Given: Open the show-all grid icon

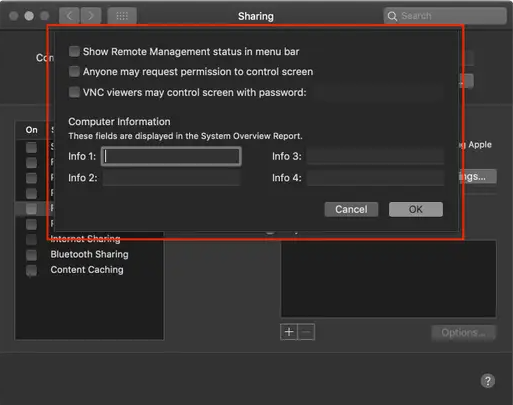Looking at the screenshot, I should tap(122, 16).
